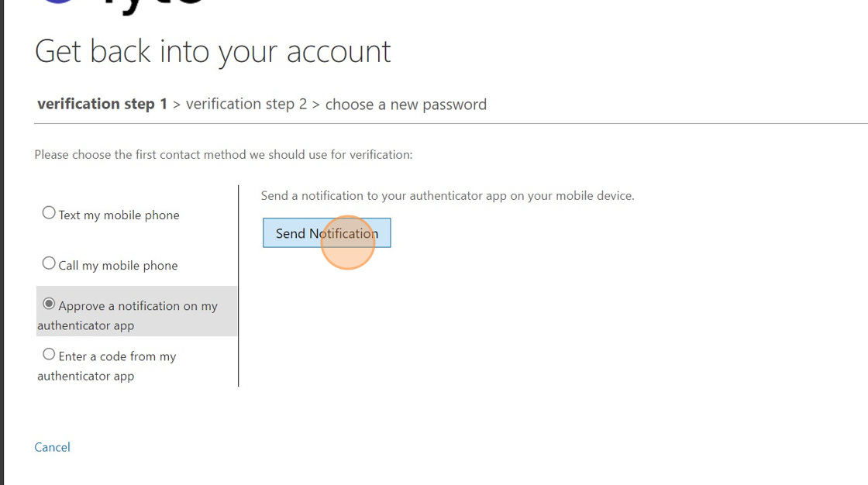Screen dimensions: 868x485
Task: Click the vertical divider beside contact methods
Action: tap(239, 285)
